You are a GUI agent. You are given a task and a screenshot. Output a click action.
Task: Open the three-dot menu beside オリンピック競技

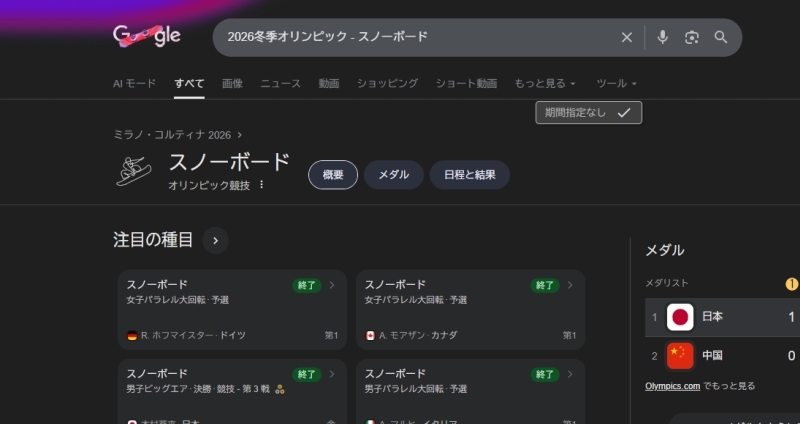262,185
